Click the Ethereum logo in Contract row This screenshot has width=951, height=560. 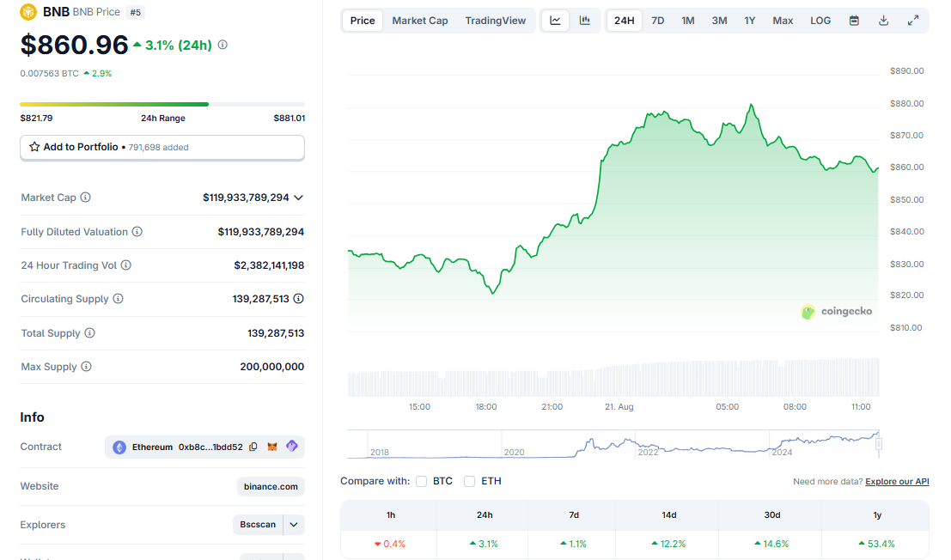[x=119, y=447]
